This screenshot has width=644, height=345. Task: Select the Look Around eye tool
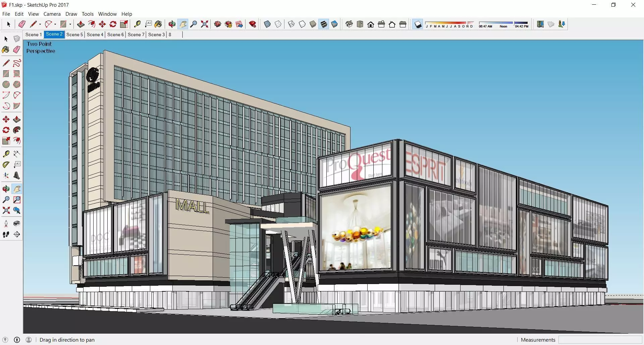[x=17, y=224]
